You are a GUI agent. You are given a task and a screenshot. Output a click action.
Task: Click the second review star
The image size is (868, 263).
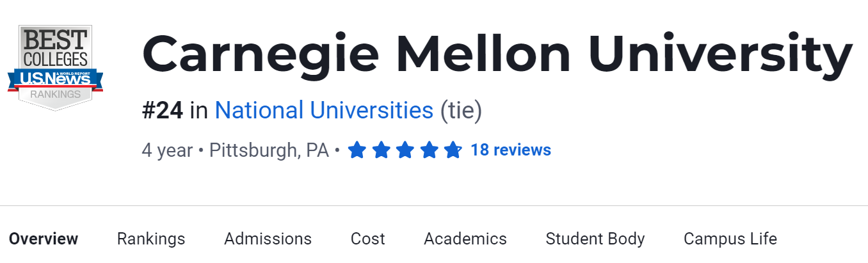[x=381, y=150]
